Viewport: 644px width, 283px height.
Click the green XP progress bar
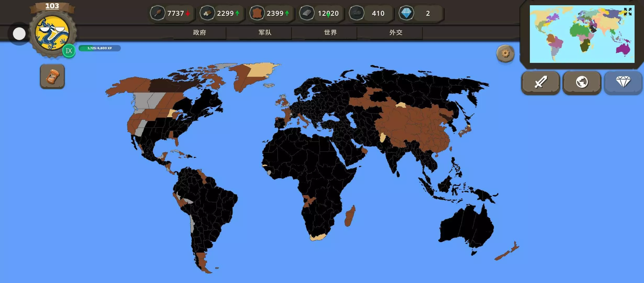click(99, 48)
